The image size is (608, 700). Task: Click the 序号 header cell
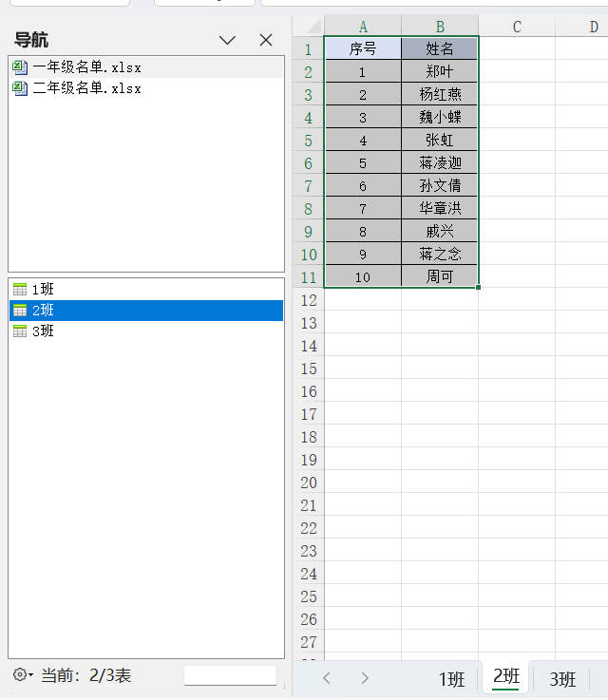[x=363, y=48]
